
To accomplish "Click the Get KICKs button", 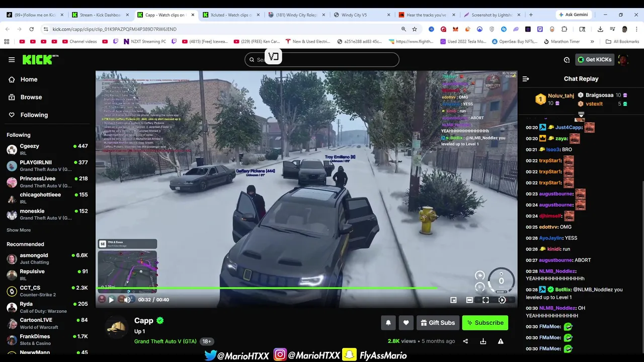I will [x=595, y=59].
